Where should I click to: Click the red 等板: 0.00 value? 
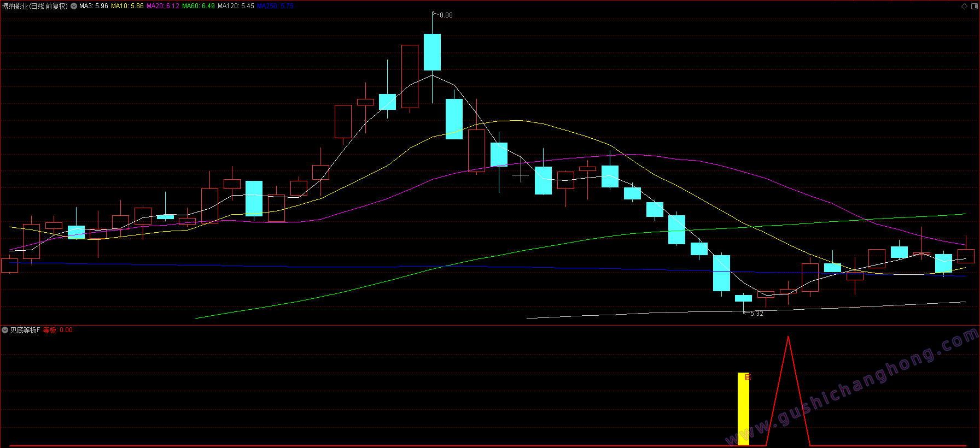click(x=58, y=330)
